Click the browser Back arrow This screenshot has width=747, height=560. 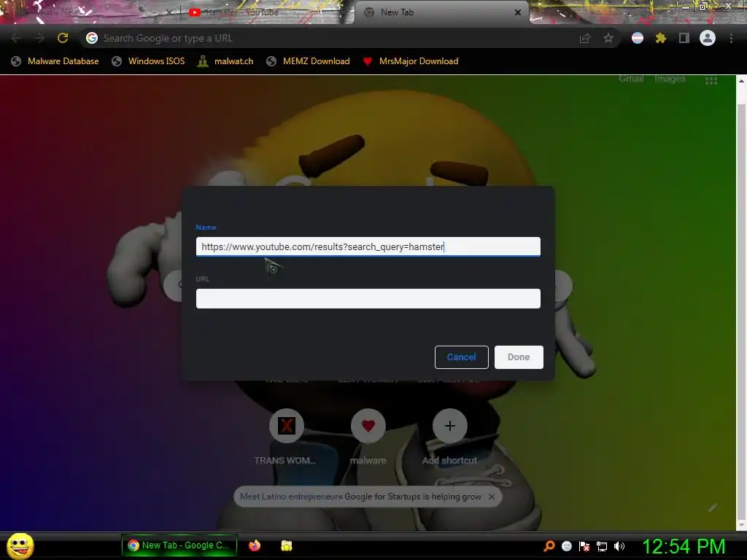click(16, 38)
